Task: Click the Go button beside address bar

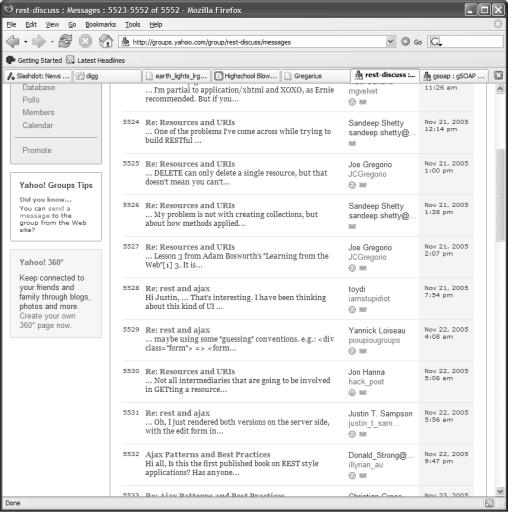Action: tap(412, 42)
